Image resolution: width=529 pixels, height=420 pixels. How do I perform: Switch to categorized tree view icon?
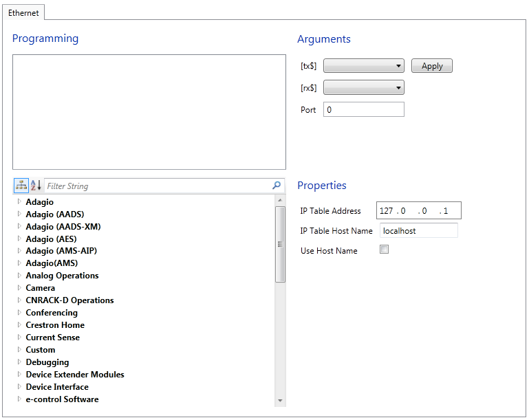(21, 186)
